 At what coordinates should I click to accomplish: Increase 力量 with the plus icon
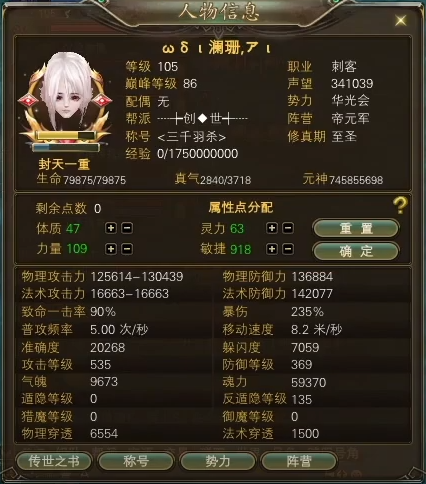(x=111, y=249)
